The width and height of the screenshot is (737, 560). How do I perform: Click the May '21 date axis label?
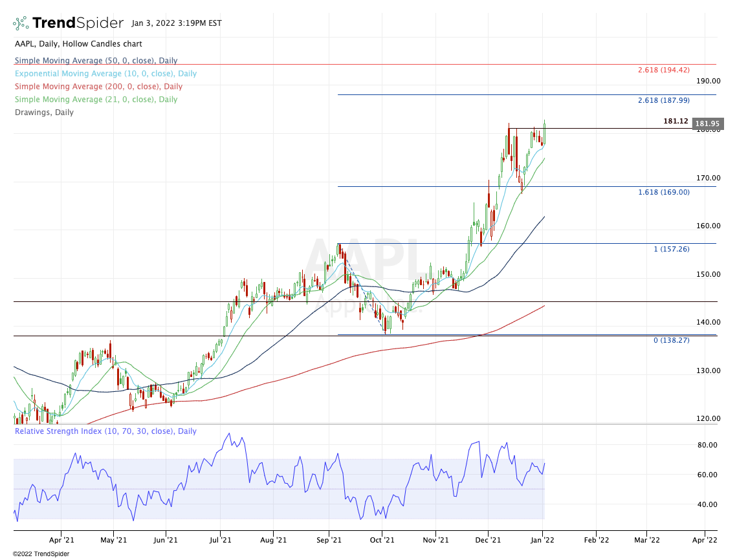pos(114,540)
